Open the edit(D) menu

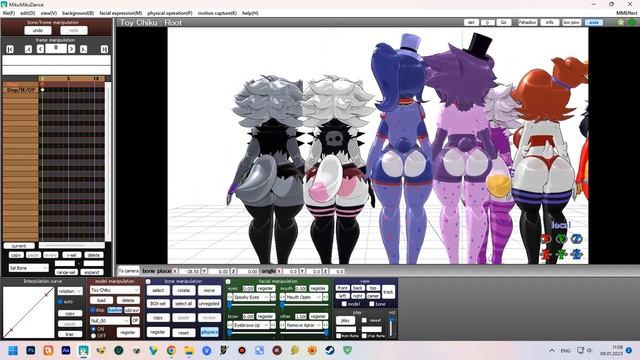pos(28,13)
